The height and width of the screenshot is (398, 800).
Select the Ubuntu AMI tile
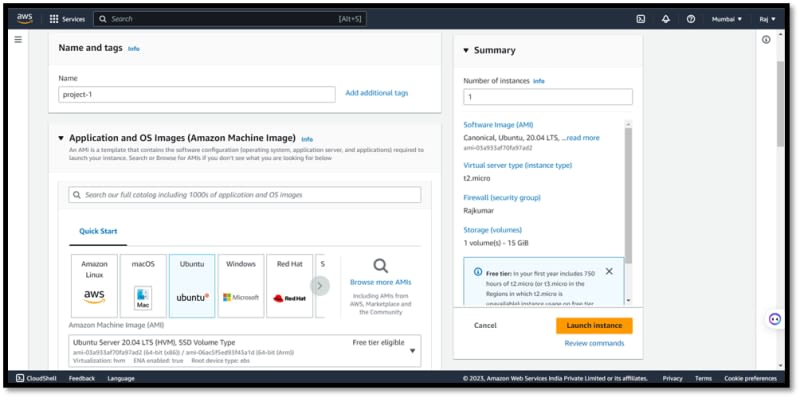point(192,286)
